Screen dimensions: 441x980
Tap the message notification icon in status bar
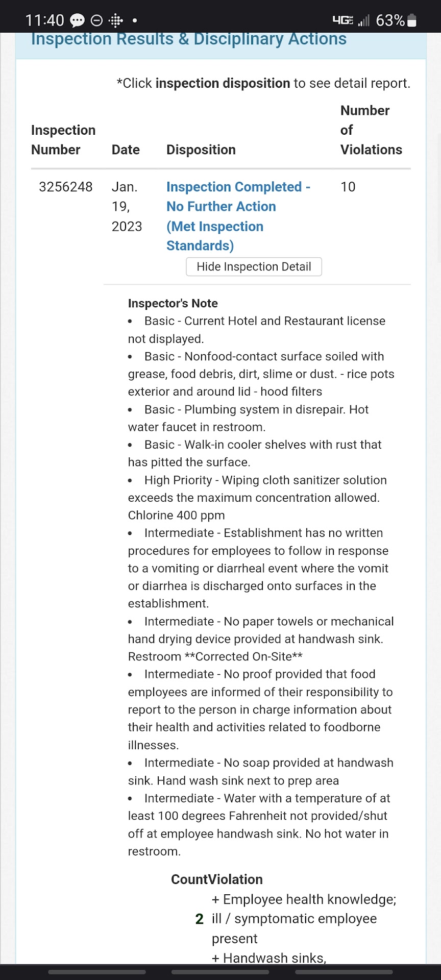click(x=77, y=20)
